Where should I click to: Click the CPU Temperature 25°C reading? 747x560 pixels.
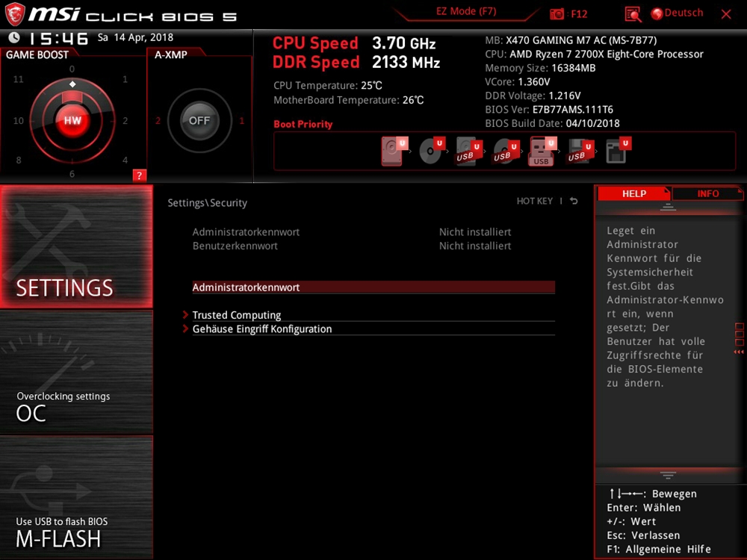328,86
